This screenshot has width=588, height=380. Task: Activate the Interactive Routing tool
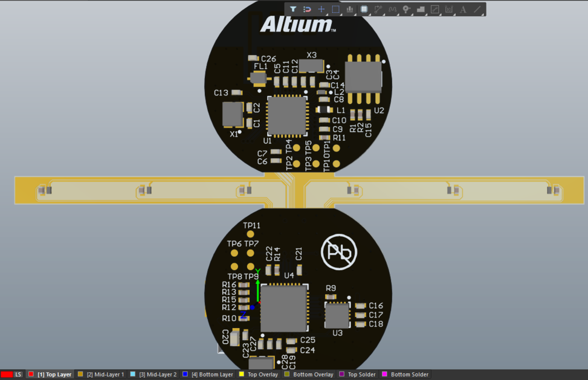(x=378, y=10)
